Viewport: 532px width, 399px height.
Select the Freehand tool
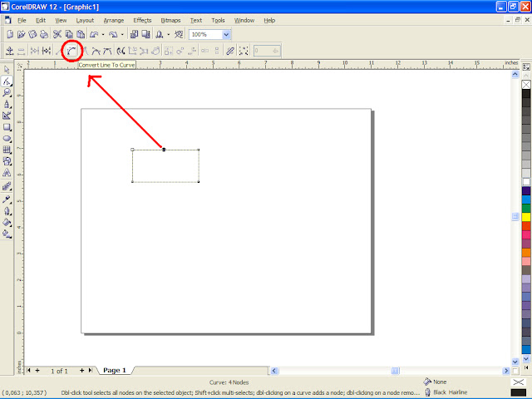point(7,104)
